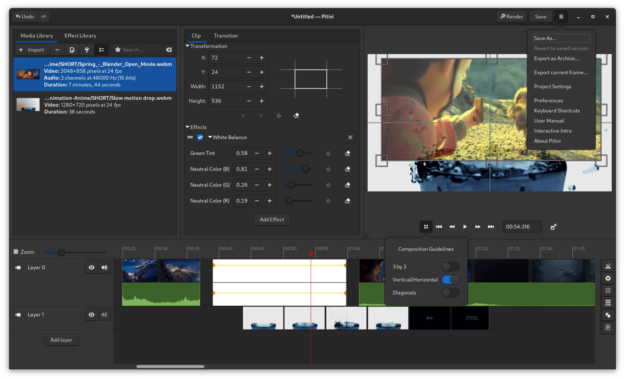Add a transformation keyframe diamond
Image resolution: width=625 pixels, height=379 pixels.
(279, 116)
